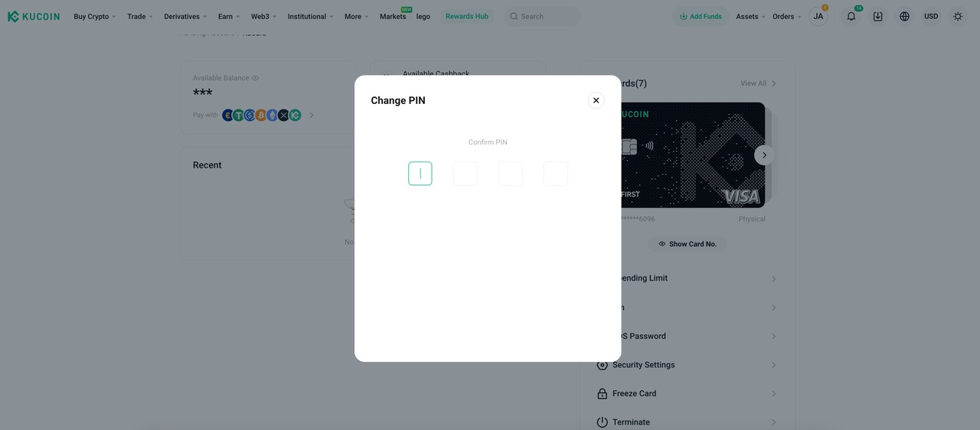Click the JA profile avatar
The image size is (980, 430).
(x=818, y=16)
